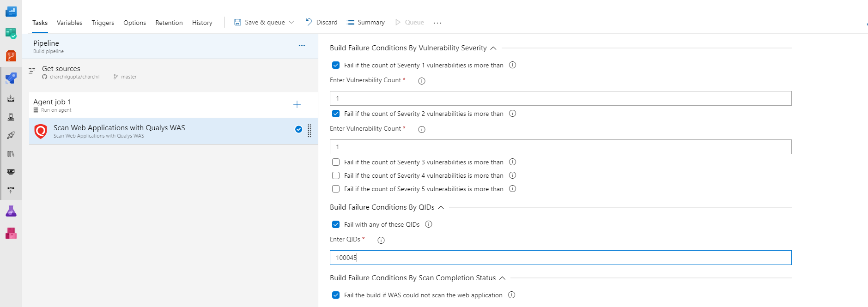
Task: Switch to the Triggers tab
Action: (103, 23)
